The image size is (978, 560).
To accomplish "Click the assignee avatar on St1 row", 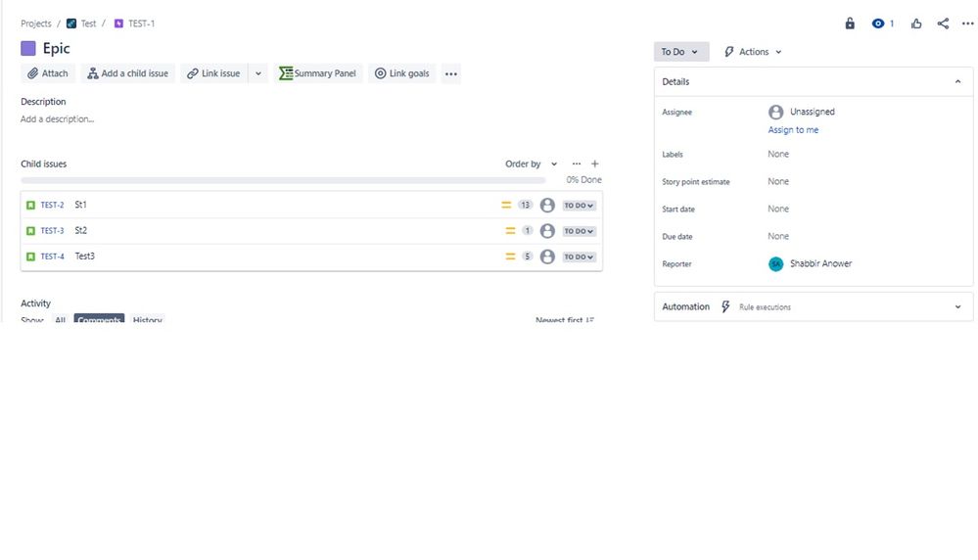I will (x=547, y=206).
